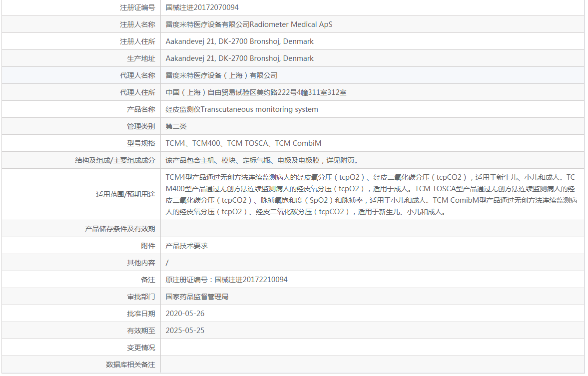Click the 型号规格 label
This screenshot has height=376, width=588.
point(141,144)
